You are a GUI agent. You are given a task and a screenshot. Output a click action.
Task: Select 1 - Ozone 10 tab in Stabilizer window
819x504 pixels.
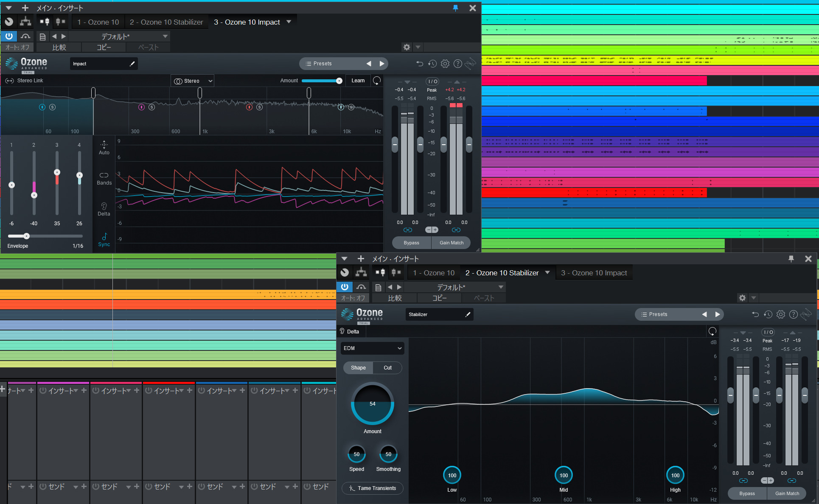(x=434, y=273)
